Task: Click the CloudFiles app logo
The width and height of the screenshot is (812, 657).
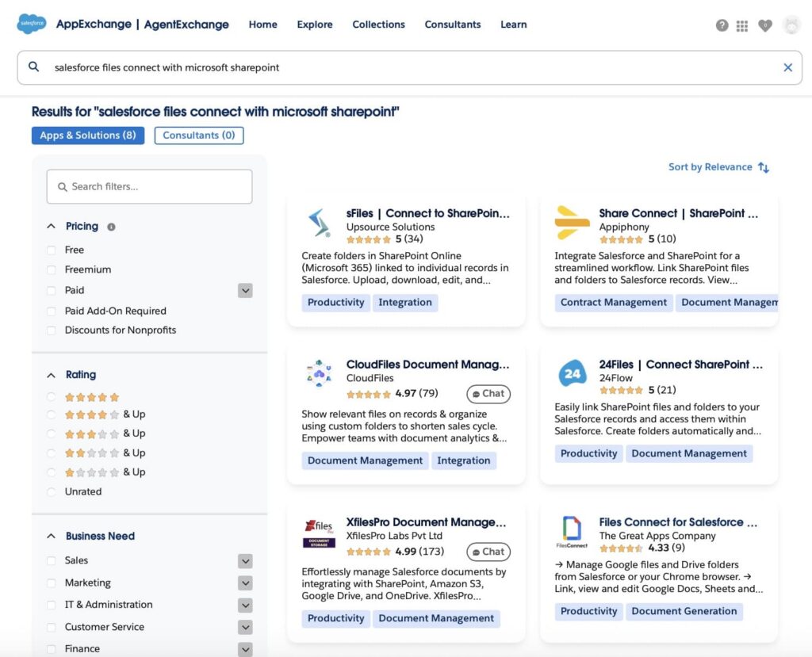Action: tap(319, 373)
